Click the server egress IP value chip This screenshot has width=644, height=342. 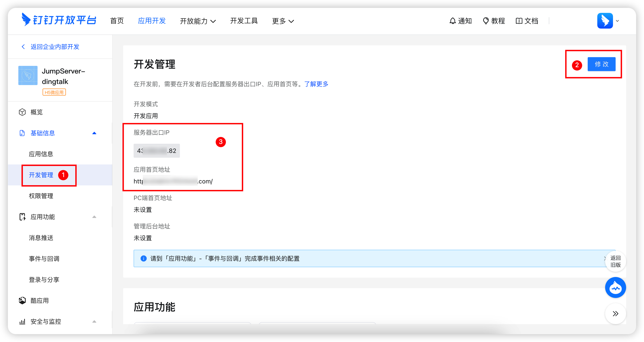click(x=157, y=151)
